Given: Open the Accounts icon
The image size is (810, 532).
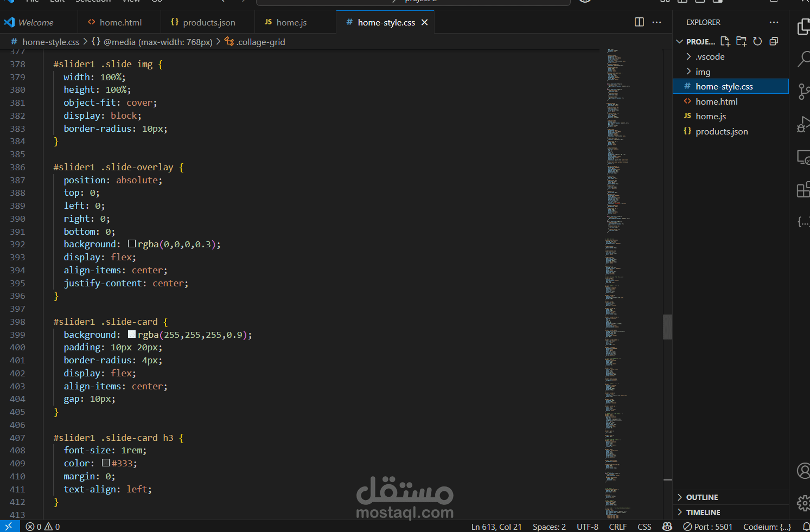Looking at the screenshot, I should pos(803,471).
